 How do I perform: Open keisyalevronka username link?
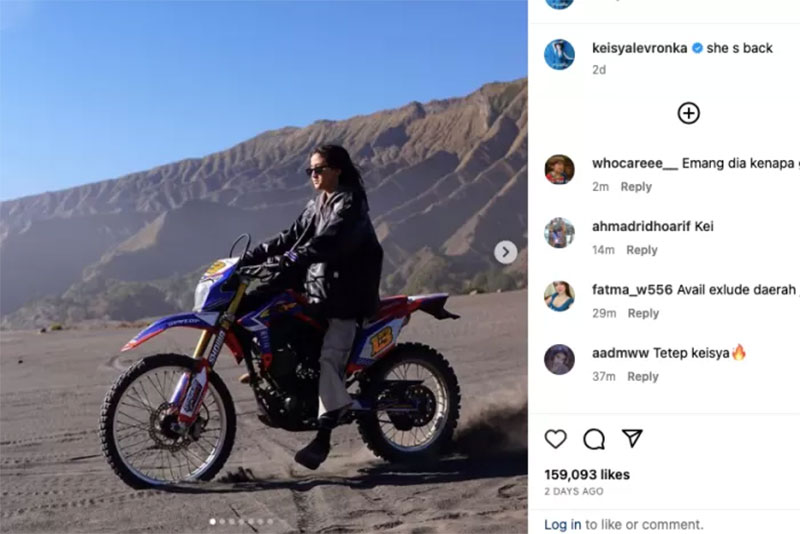(639, 48)
